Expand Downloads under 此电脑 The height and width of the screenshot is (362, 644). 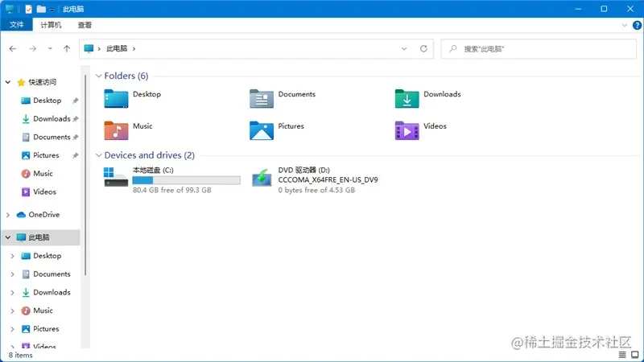point(12,292)
